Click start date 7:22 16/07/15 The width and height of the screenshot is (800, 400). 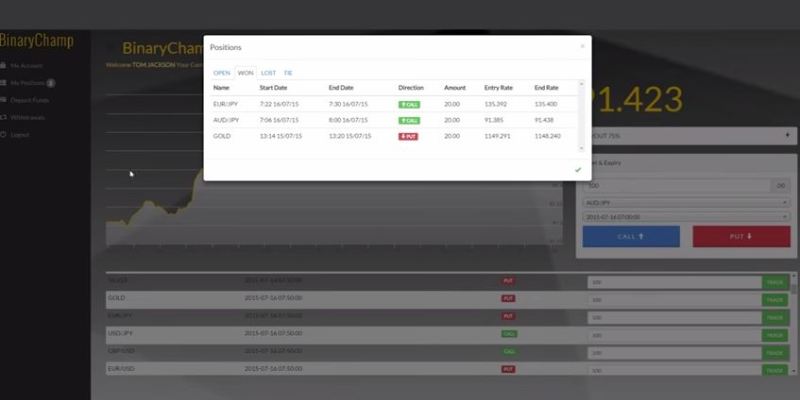click(x=279, y=104)
